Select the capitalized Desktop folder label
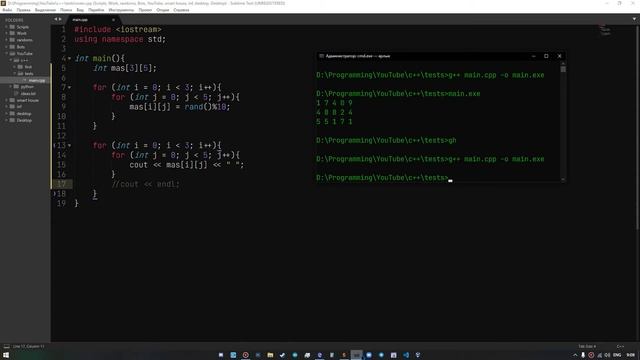 coord(24,120)
